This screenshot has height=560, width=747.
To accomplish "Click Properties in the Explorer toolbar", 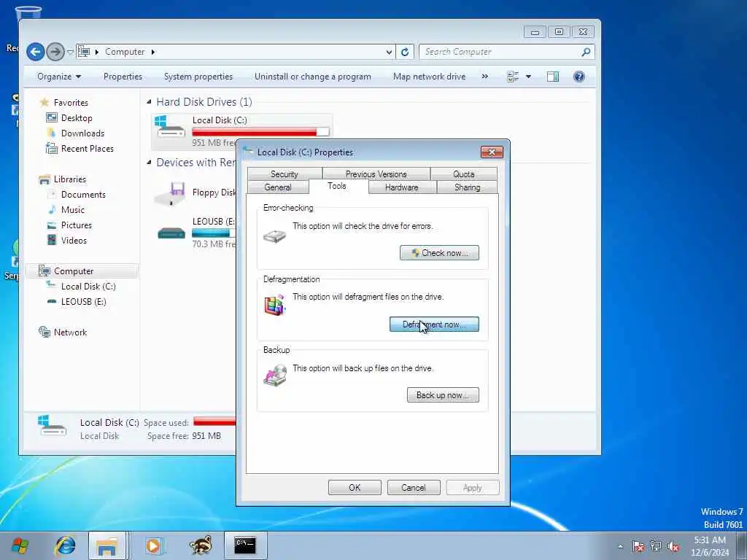I will coord(123,77).
